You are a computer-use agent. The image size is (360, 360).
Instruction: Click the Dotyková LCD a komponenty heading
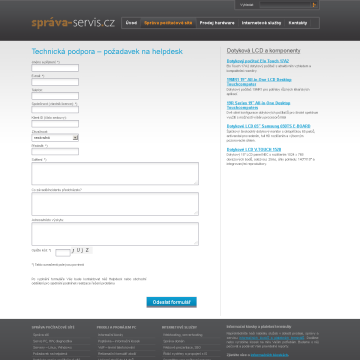click(263, 51)
